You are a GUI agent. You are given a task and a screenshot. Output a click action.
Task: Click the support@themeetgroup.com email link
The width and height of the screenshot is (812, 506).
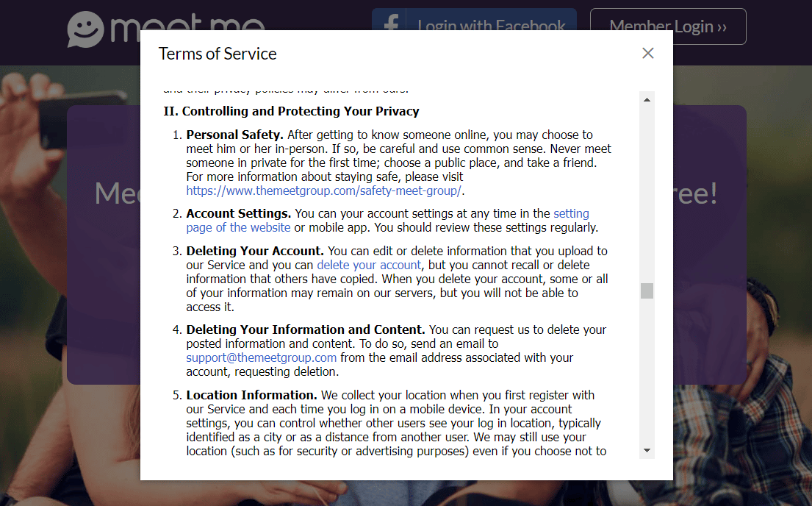point(262,357)
